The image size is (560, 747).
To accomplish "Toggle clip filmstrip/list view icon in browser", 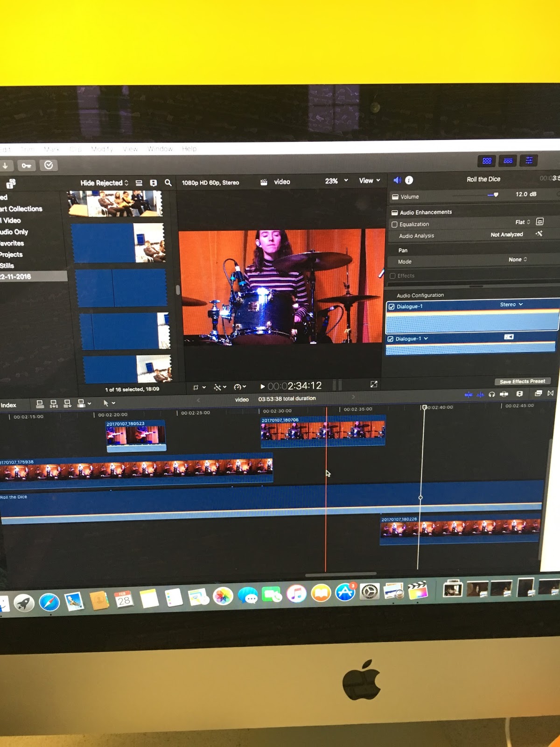I will coord(139,183).
